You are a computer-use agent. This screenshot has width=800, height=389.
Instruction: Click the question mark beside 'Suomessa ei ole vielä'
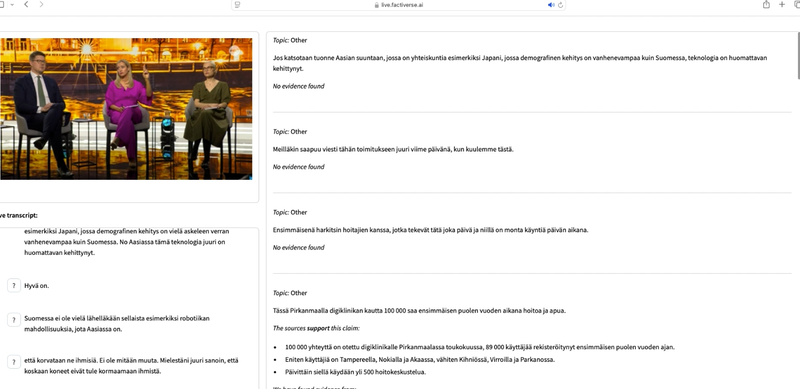(14, 320)
